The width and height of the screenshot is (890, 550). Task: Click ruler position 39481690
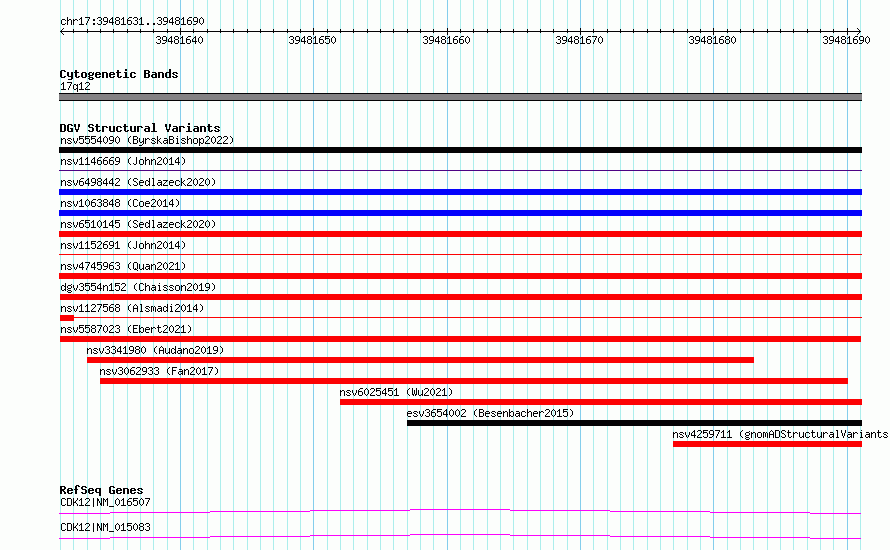coord(846,40)
